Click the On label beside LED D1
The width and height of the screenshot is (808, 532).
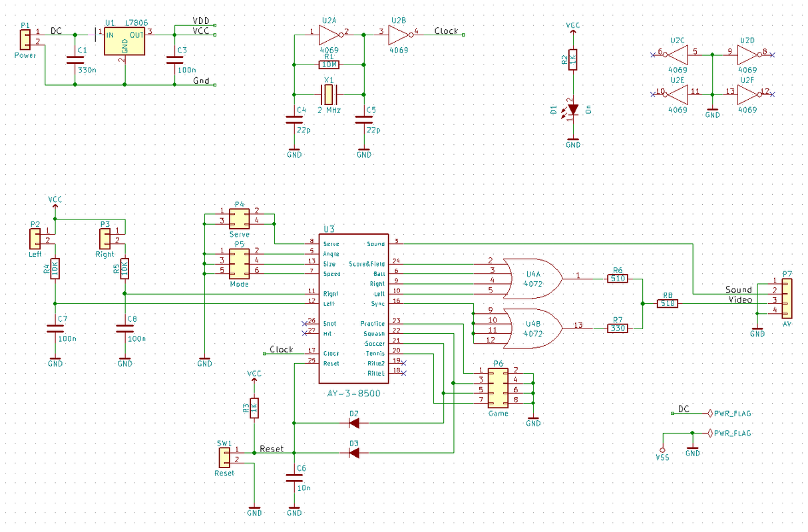[x=588, y=110]
